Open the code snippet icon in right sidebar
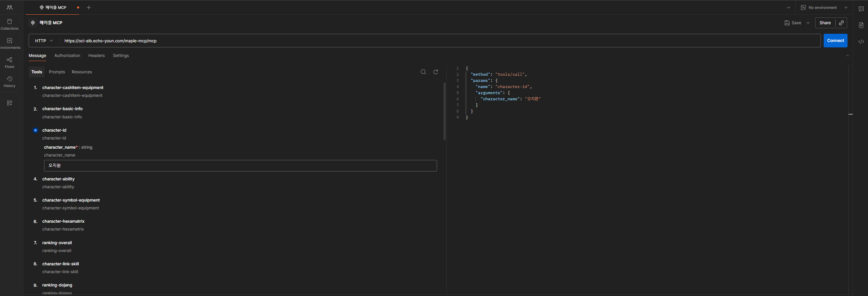Image resolution: width=868 pixels, height=296 pixels. coord(861,42)
